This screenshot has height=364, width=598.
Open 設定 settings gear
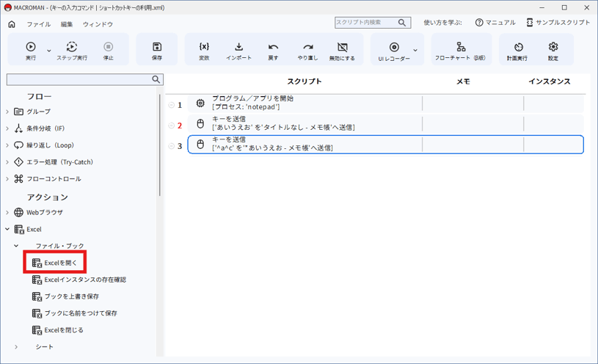point(553,51)
